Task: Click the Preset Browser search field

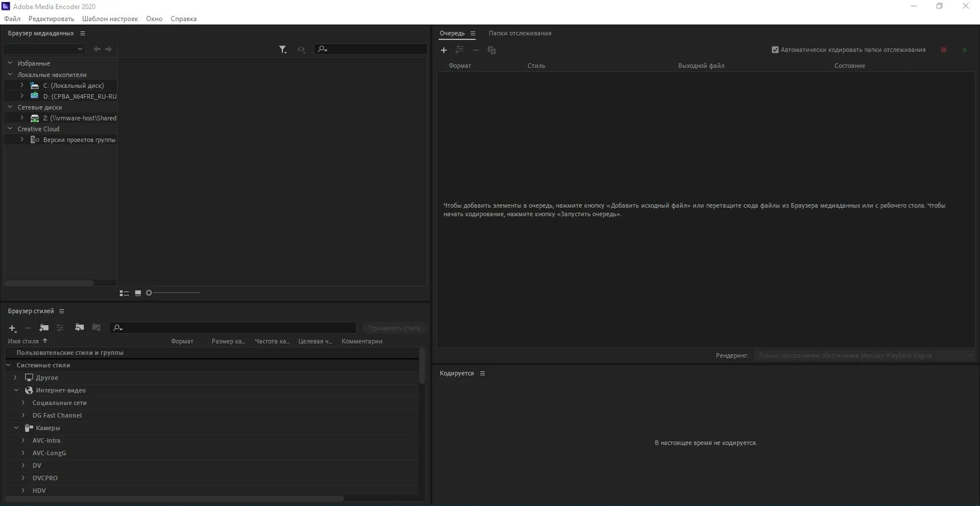Action: tap(233, 328)
